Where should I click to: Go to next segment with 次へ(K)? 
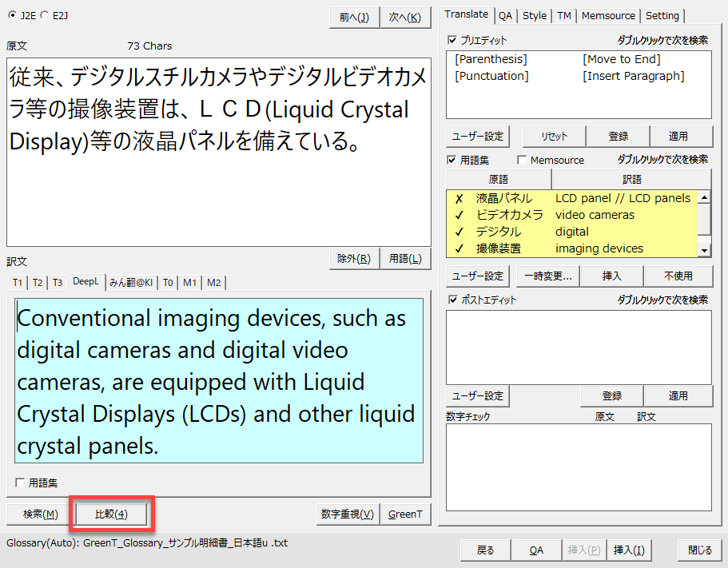404,18
